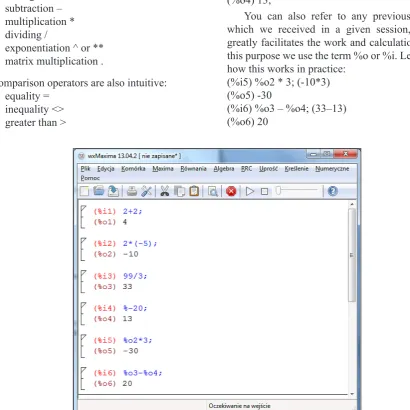This screenshot has height=410, width=410.
Task: Minimize the wxMaxima window
Action: (x=313, y=154)
